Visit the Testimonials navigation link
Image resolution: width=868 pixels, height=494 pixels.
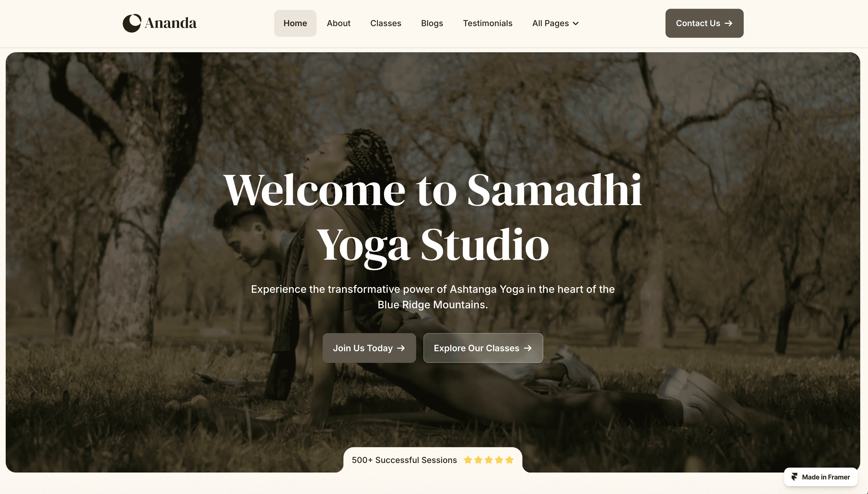(x=488, y=23)
